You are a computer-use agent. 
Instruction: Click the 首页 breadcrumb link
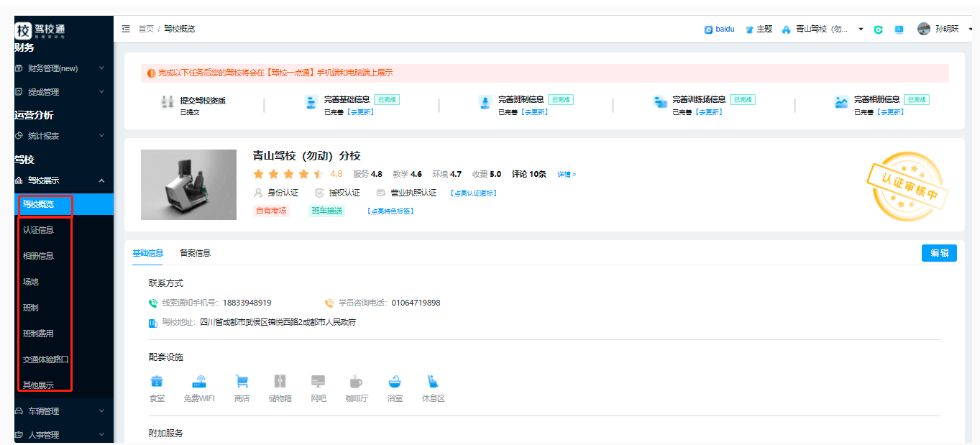[x=146, y=29]
